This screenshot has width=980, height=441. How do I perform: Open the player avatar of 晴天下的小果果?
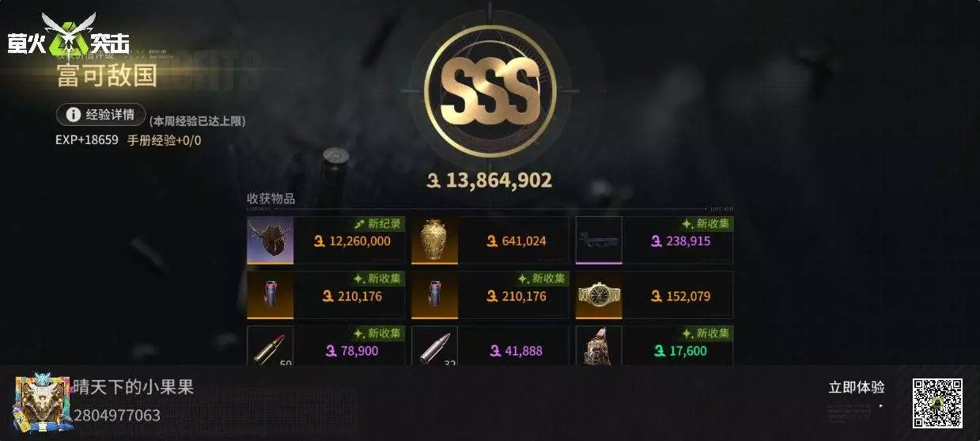coord(41,402)
